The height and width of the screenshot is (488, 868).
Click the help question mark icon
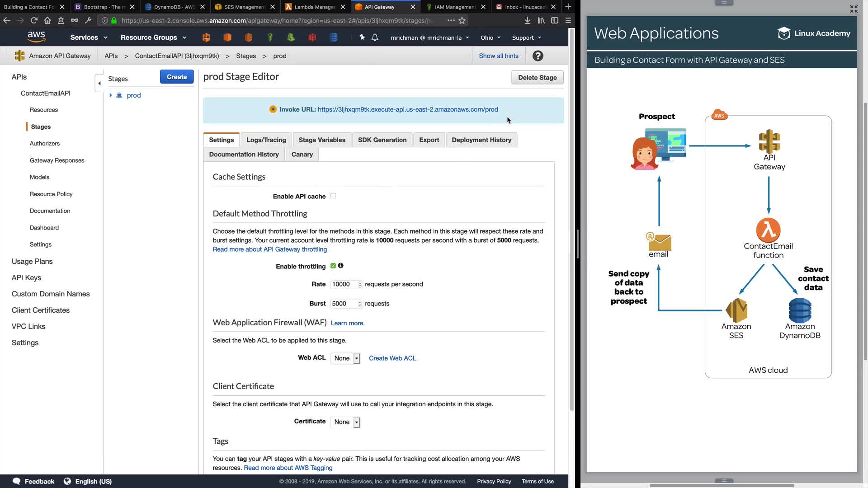(538, 56)
